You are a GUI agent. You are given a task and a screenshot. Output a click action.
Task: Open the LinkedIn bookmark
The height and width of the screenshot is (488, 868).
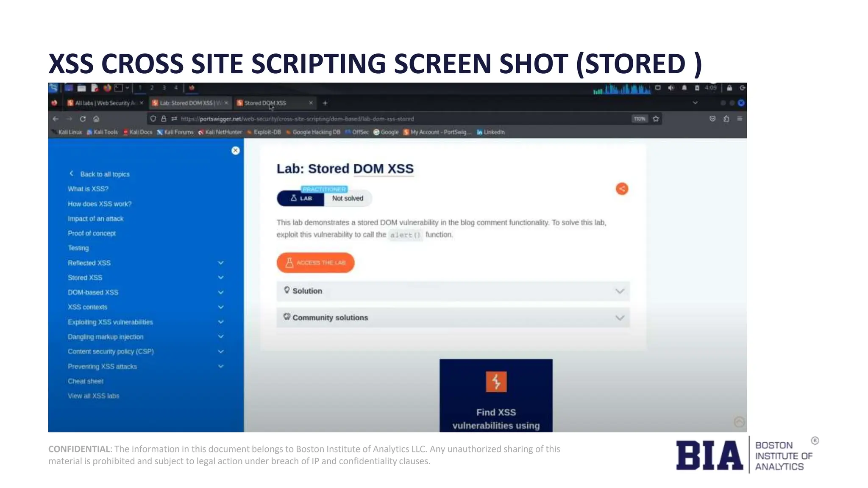click(x=491, y=132)
